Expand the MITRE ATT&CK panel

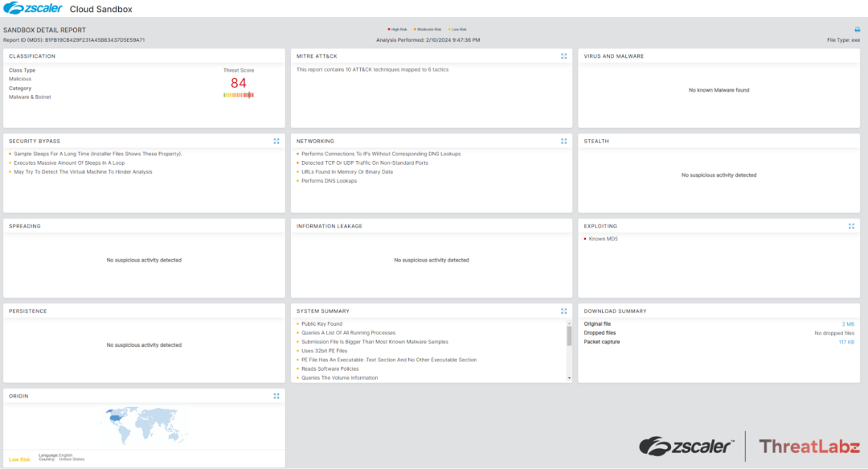(x=564, y=56)
